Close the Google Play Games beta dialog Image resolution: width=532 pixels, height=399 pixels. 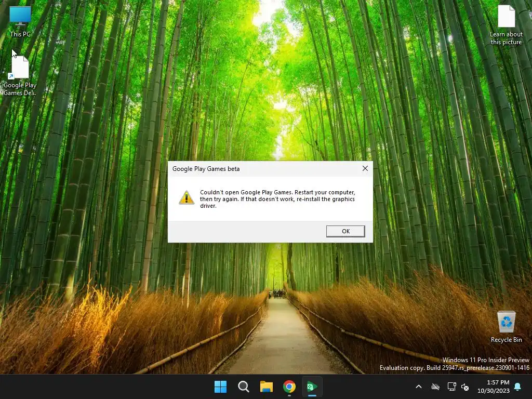(365, 169)
